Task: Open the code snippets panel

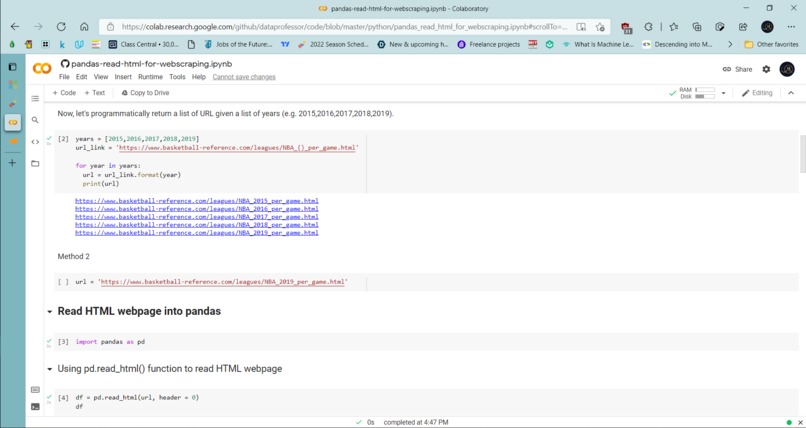Action: pos(35,142)
